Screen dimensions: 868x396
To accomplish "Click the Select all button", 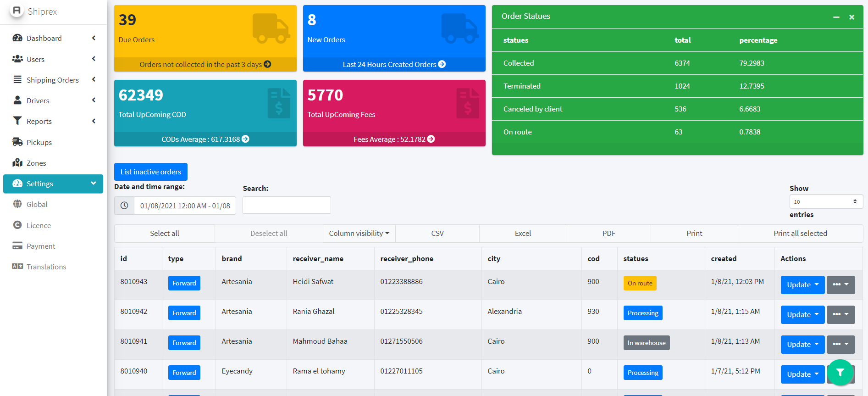I will 165,233.
